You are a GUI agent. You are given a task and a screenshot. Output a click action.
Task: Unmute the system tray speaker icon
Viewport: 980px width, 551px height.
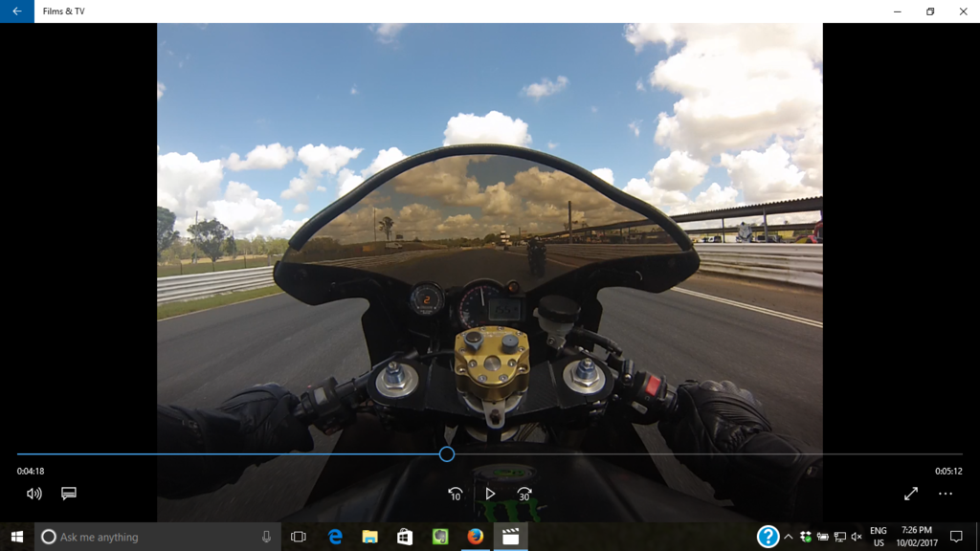(x=856, y=537)
